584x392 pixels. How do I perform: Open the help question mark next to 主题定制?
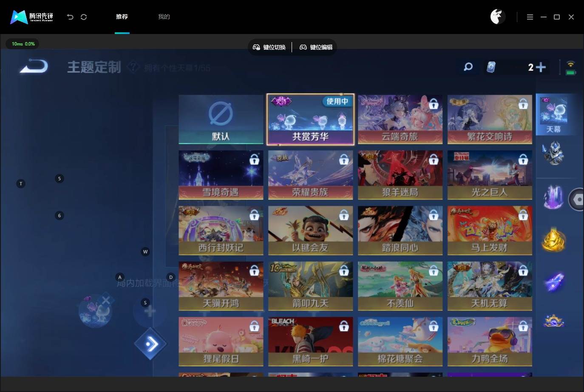[x=133, y=67]
